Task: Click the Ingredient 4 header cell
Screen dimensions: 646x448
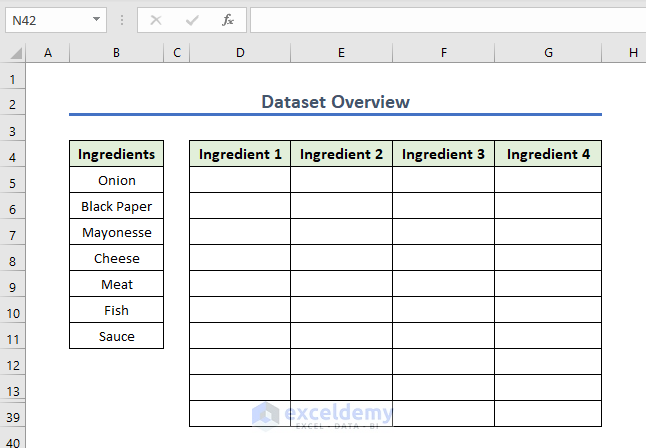Action: tap(548, 154)
